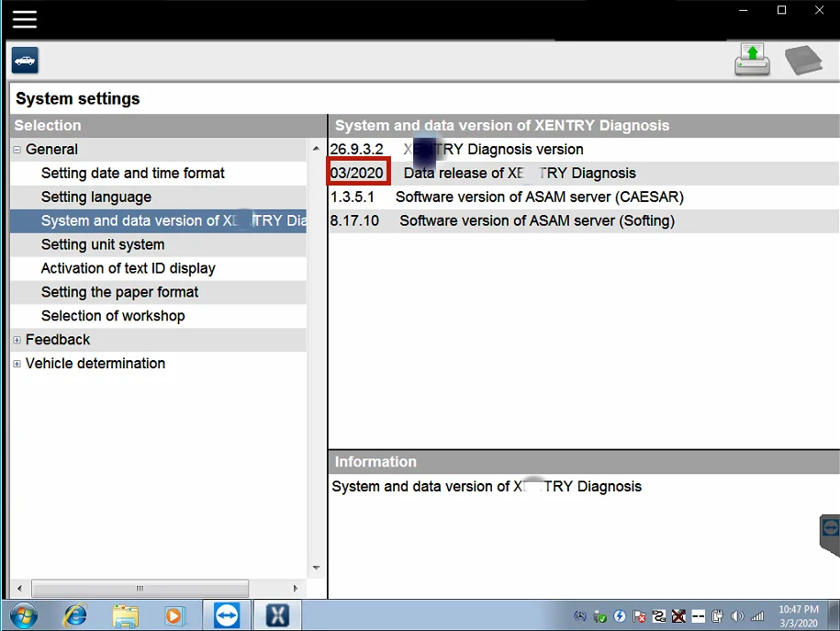Launch Internet Explorer from taskbar

point(75,615)
